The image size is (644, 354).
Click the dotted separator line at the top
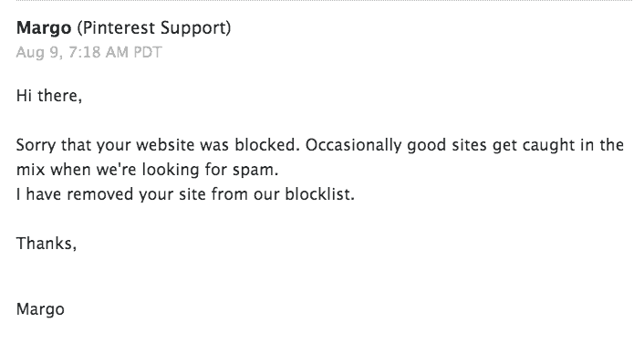[324, 1]
